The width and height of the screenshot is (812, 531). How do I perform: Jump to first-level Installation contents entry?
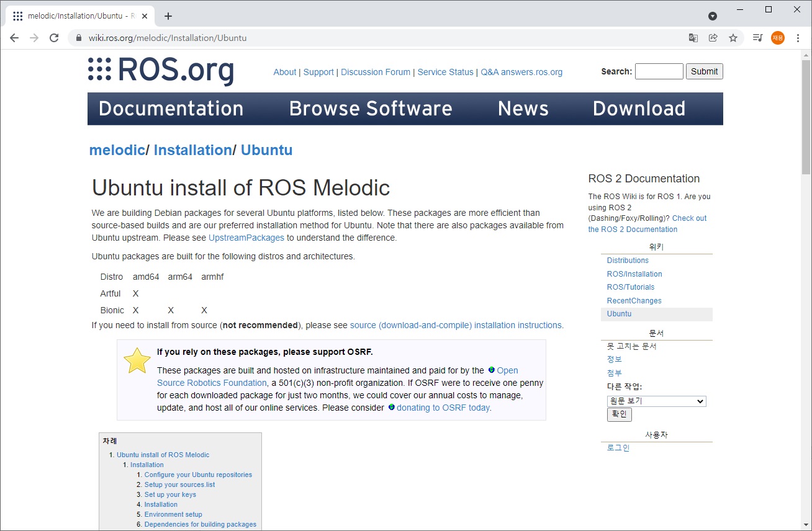pyautogui.click(x=147, y=465)
